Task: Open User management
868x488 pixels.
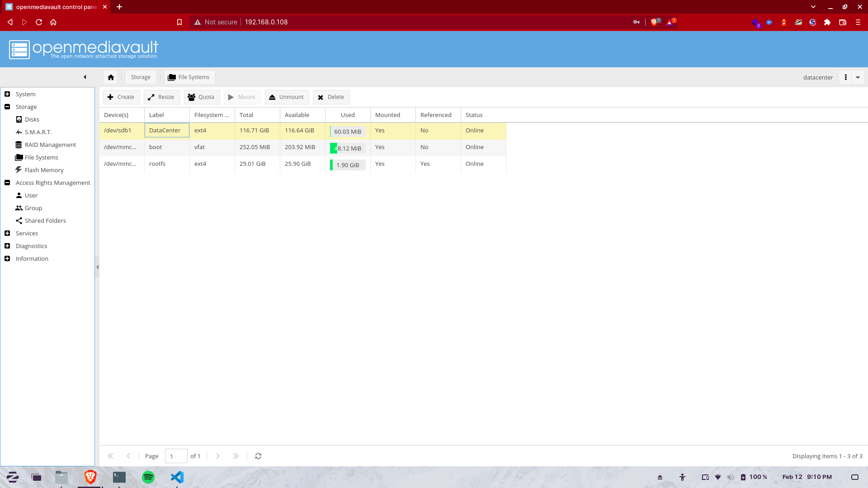Action: [x=31, y=195]
